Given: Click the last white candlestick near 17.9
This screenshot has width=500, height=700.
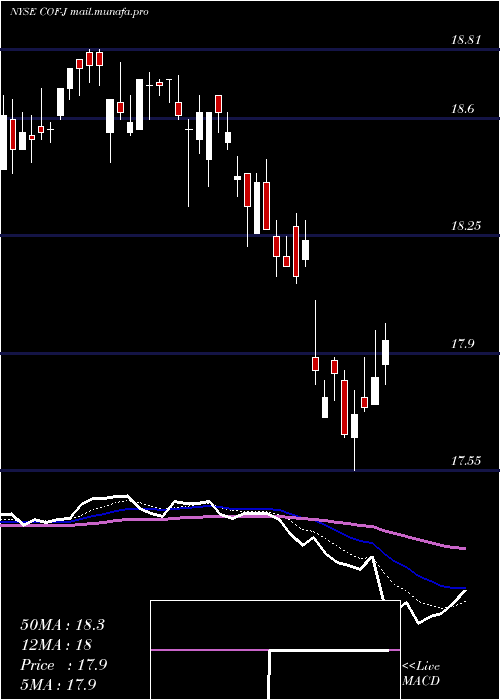Looking at the screenshot, I should [x=385, y=352].
